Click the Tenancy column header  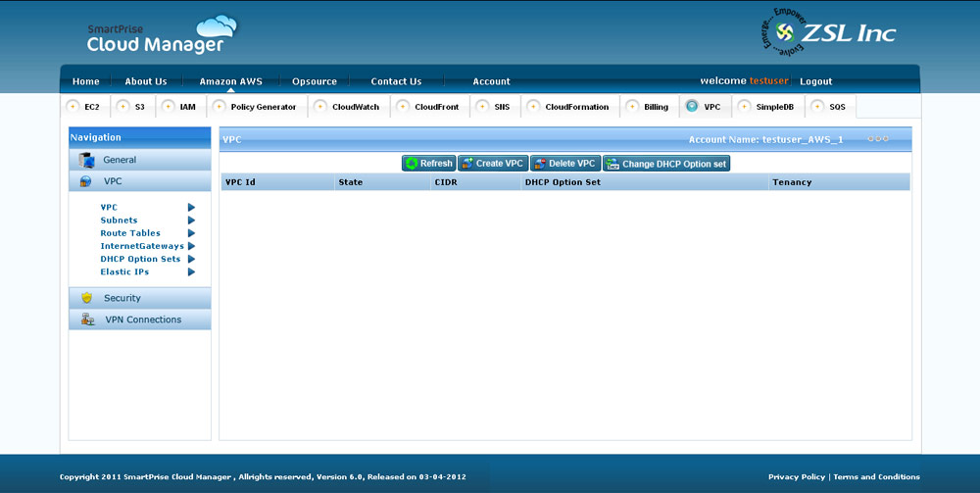click(x=839, y=182)
